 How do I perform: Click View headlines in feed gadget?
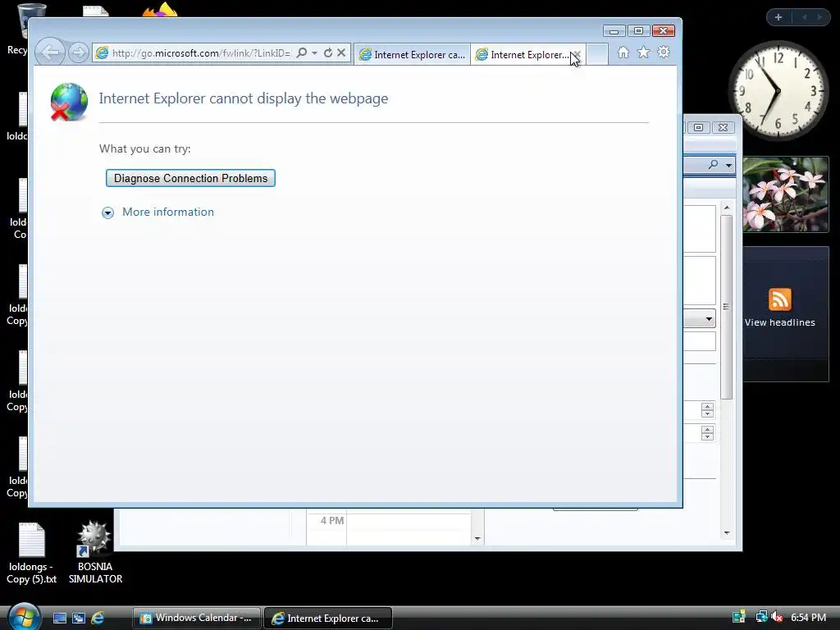pyautogui.click(x=779, y=322)
